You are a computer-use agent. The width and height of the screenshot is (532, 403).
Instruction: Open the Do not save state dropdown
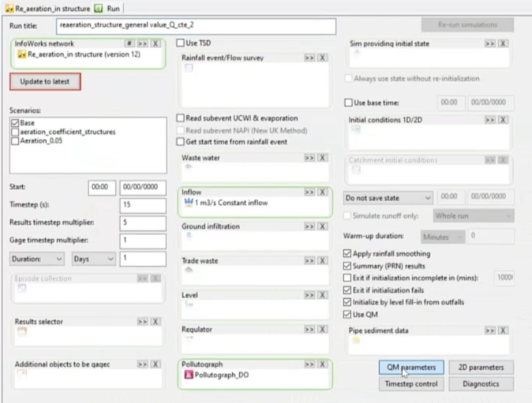coord(388,198)
